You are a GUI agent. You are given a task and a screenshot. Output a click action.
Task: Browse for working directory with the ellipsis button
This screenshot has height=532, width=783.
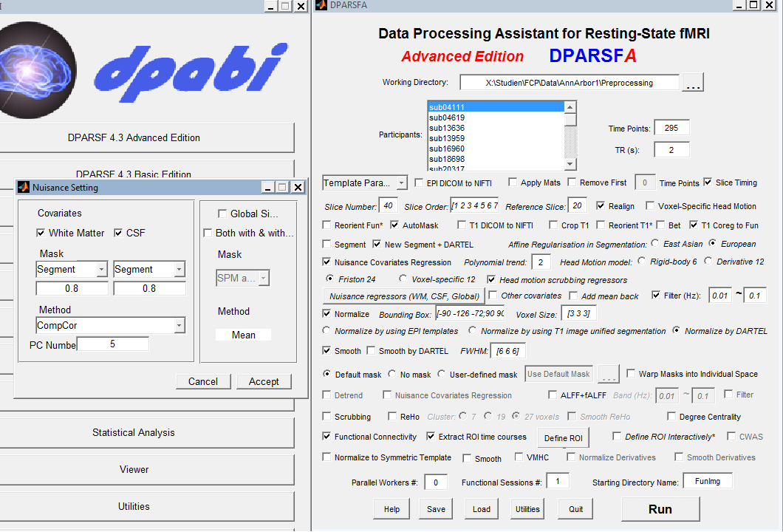click(693, 83)
